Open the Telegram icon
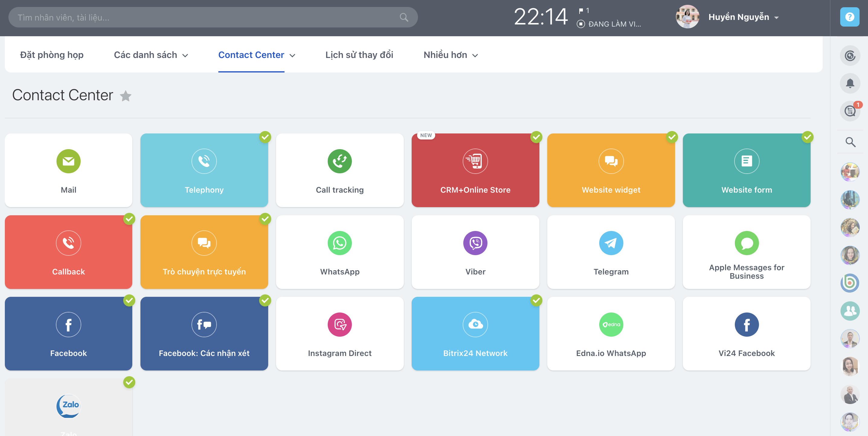868x436 pixels. point(611,243)
